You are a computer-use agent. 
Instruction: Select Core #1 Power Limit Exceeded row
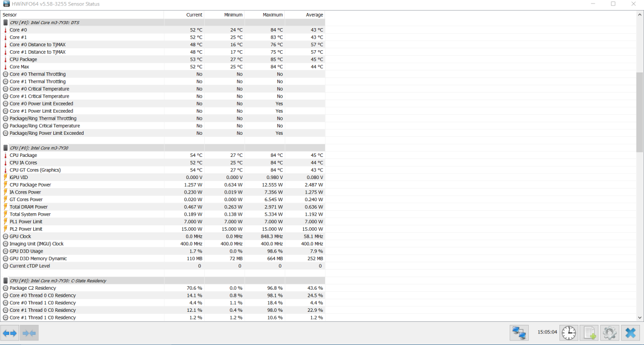coord(163,111)
